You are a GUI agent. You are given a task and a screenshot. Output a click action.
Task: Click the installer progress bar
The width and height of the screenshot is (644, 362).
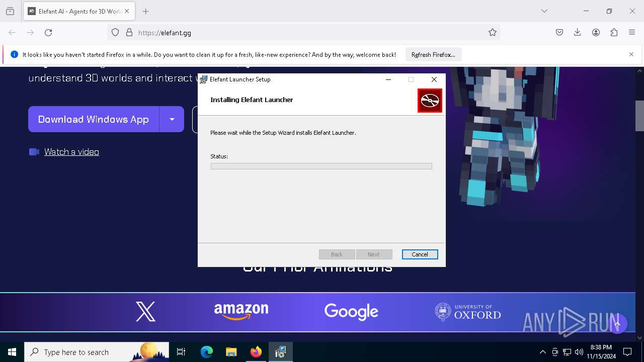point(321,166)
